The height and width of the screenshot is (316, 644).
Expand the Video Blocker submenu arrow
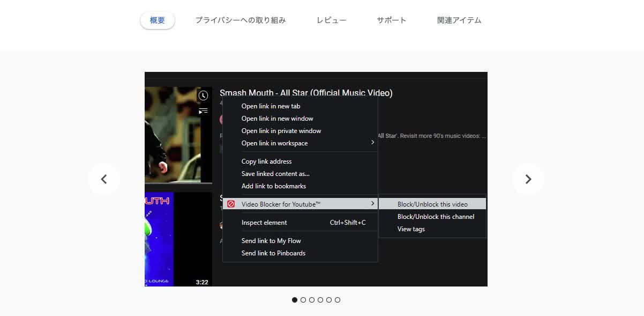click(x=372, y=203)
